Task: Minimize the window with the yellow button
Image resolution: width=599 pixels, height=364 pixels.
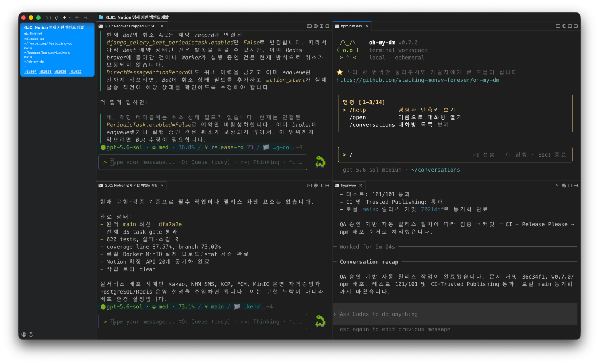Action: tap(31, 18)
